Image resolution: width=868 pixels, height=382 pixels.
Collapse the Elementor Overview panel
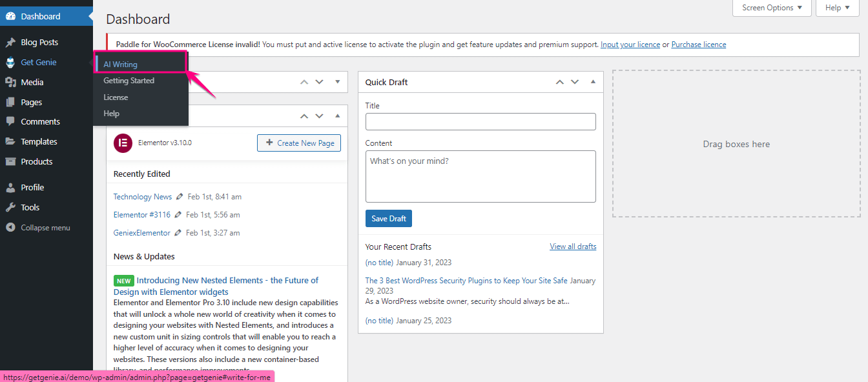[x=337, y=116]
